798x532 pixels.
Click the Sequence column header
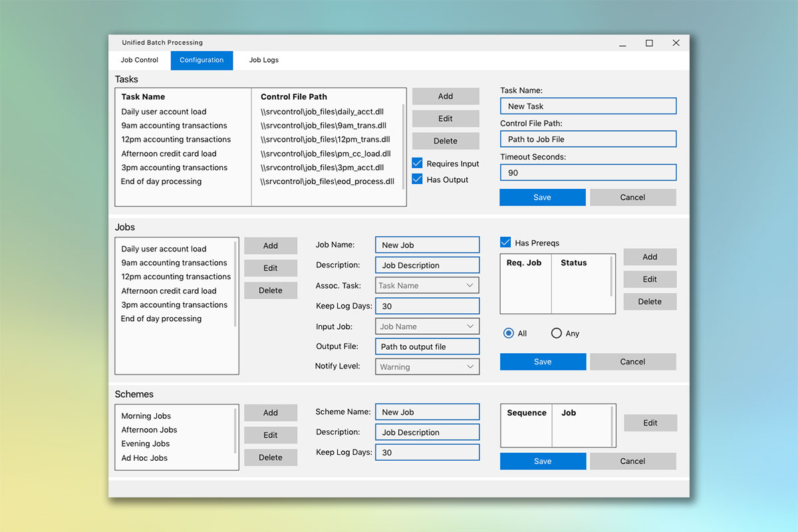tap(527, 413)
